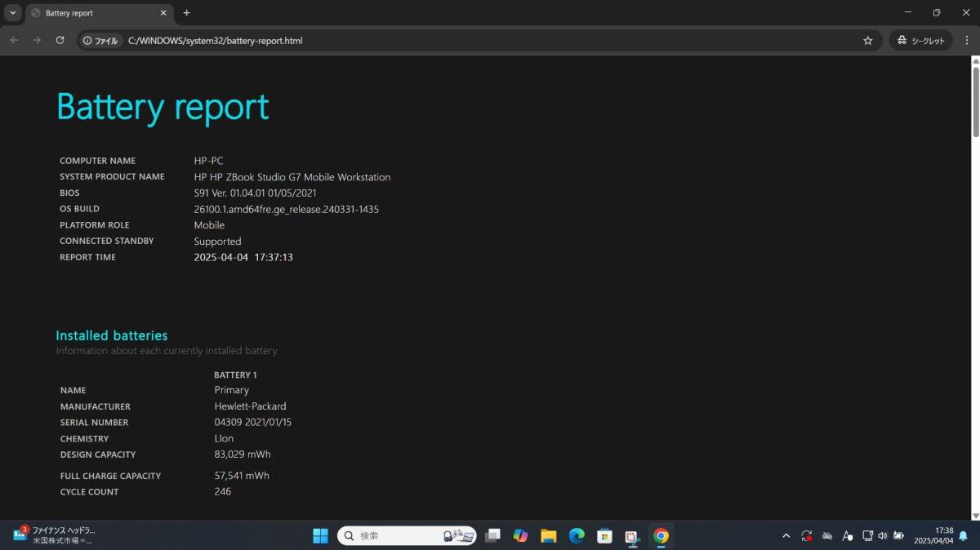Open File Explorer from the taskbar
Image resolution: width=980 pixels, height=550 pixels.
tap(548, 536)
